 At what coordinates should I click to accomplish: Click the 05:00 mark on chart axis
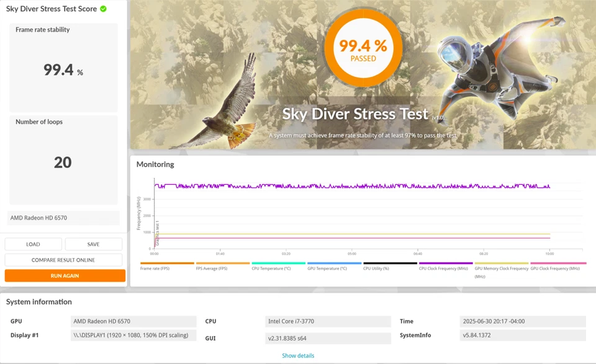pos(352,254)
